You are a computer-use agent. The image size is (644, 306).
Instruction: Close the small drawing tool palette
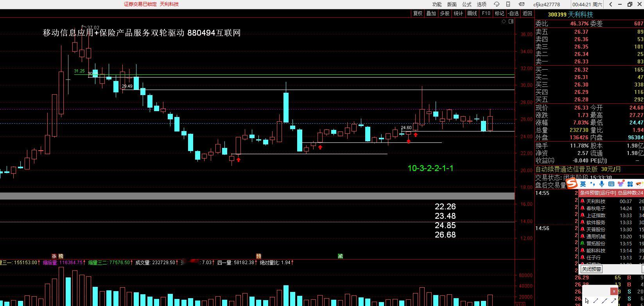point(614,291)
